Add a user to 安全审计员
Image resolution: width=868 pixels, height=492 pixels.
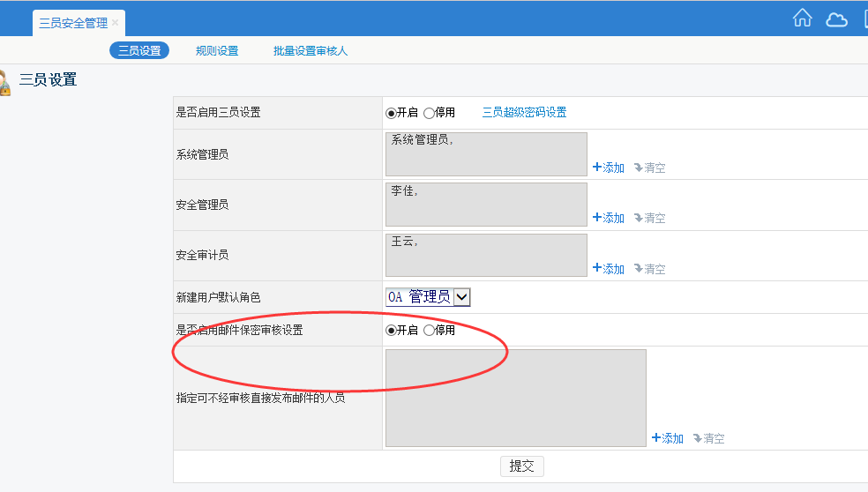tap(609, 269)
